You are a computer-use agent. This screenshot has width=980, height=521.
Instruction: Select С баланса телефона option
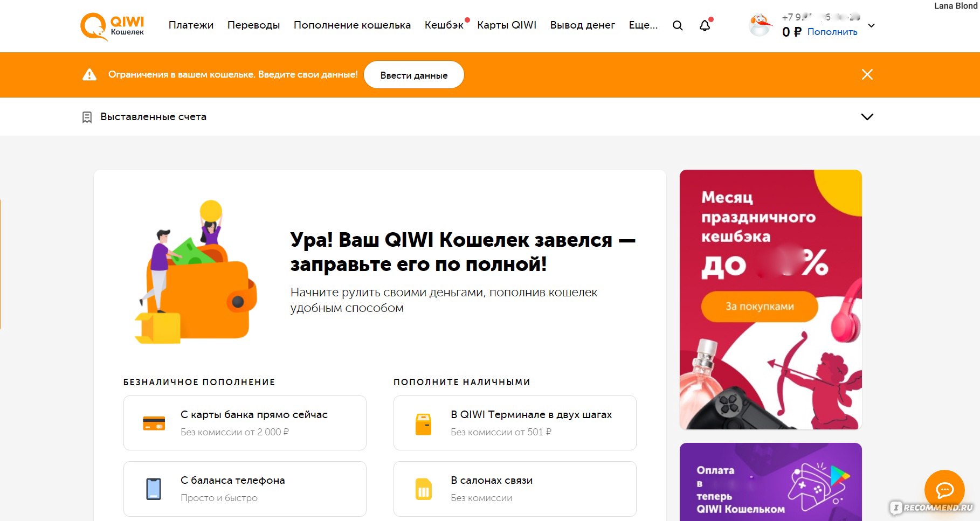[245, 489]
